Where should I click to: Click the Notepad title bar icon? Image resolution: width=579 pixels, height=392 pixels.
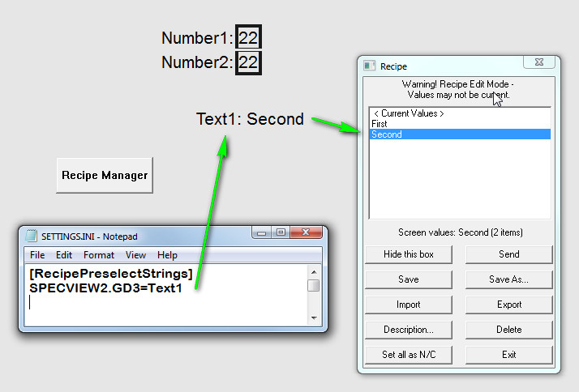[x=31, y=236]
